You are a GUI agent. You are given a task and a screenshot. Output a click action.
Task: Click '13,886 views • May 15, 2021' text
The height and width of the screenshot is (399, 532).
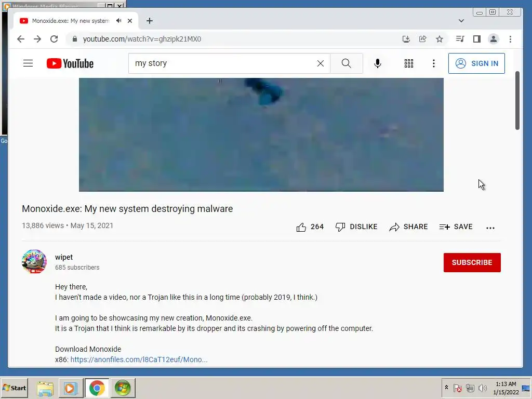point(68,225)
